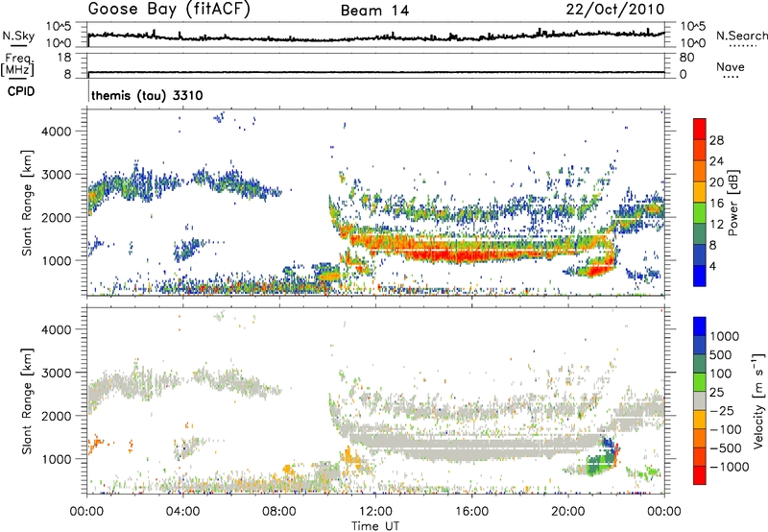The height and width of the screenshot is (532, 768).
Task: Click the 'N.Sky' axis label
Action: (x=18, y=36)
